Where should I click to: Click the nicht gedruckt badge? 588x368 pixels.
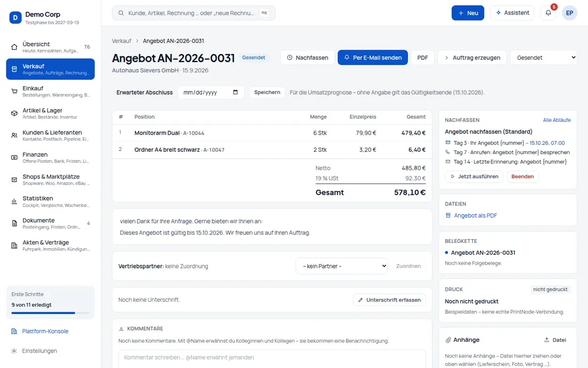tap(550, 289)
